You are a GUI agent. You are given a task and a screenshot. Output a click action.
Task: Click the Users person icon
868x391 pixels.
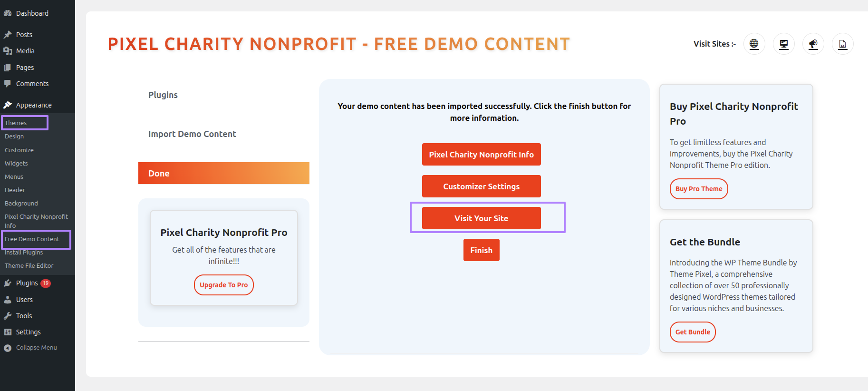click(x=8, y=300)
